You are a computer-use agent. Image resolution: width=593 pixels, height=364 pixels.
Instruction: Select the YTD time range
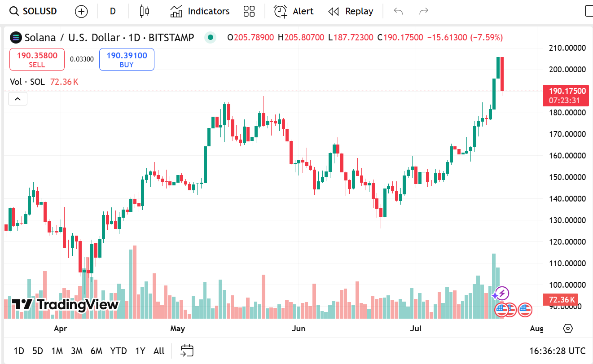coord(119,351)
